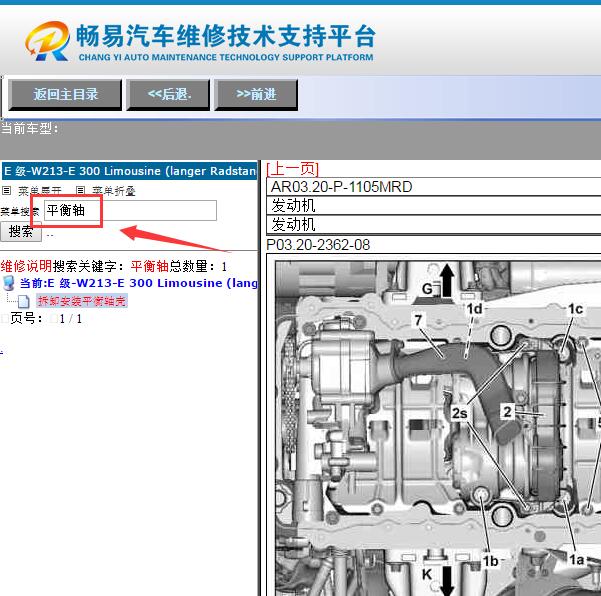Open the 拆卸安装平衡轴壳 tree result
This screenshot has width=601, height=596.
82,301
